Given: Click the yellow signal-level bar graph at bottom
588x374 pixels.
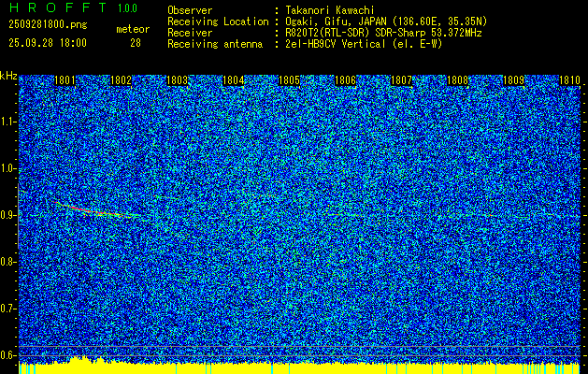Looking at the screenshot, I should [x=300, y=367].
